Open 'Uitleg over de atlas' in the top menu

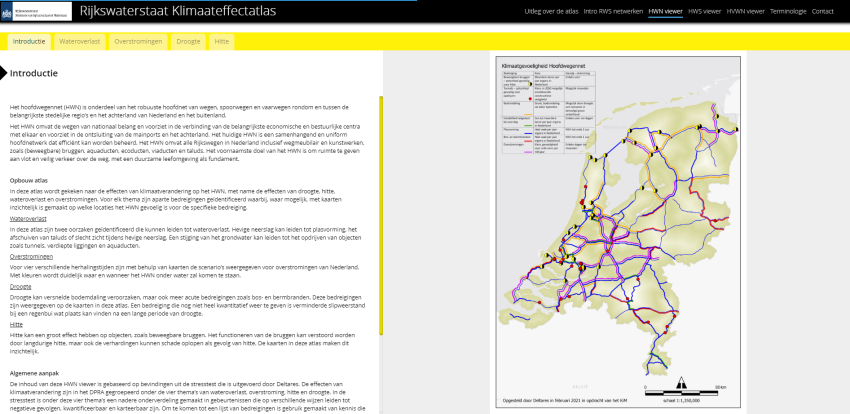point(553,11)
